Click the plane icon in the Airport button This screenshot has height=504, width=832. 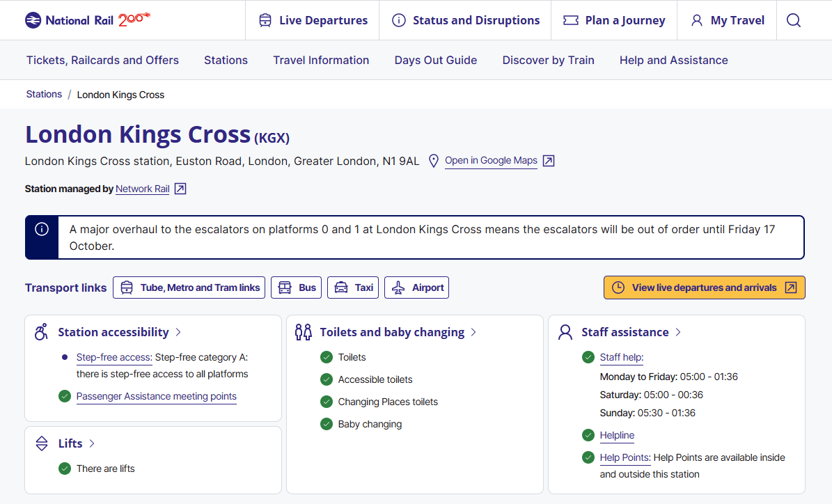[398, 288]
